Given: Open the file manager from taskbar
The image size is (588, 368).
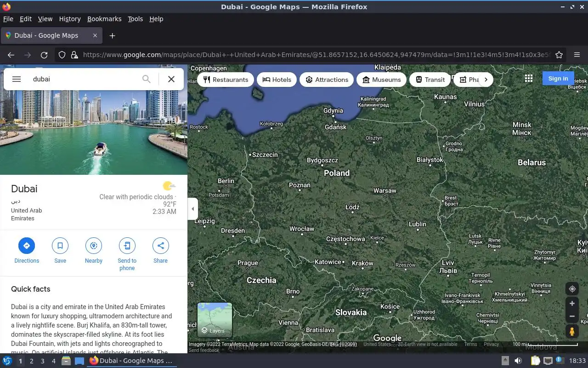Looking at the screenshot, I should (66, 361).
